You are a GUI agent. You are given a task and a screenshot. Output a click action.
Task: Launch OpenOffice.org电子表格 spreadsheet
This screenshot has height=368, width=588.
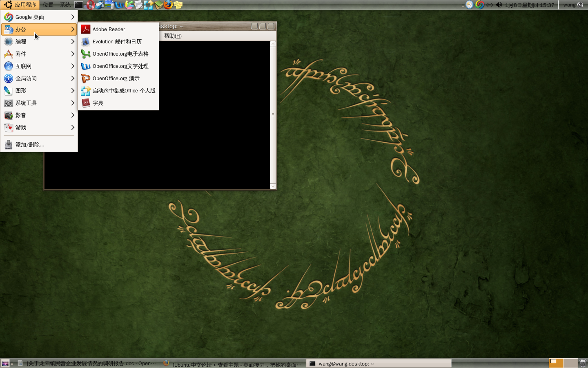118,54
